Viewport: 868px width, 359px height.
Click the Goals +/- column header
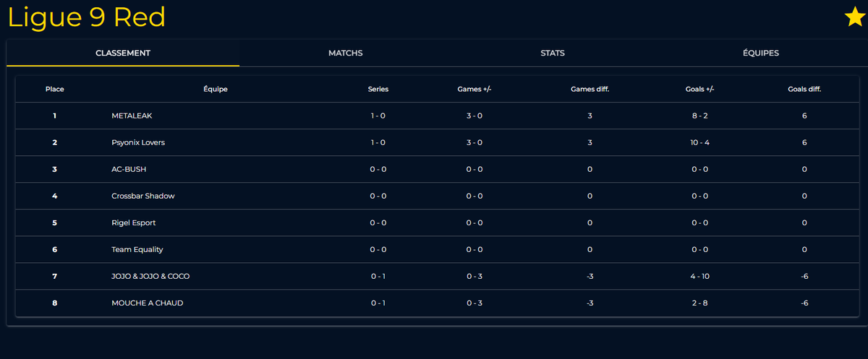[x=699, y=90]
